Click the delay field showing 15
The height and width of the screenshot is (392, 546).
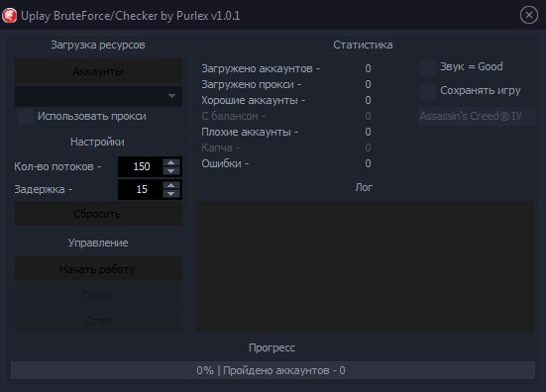coord(141,189)
